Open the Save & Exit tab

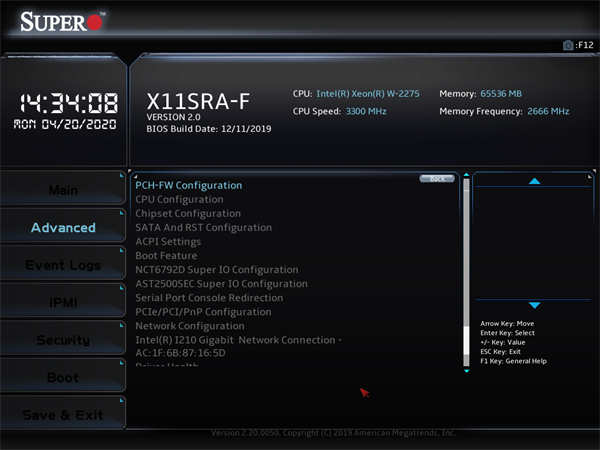pyautogui.click(x=63, y=415)
